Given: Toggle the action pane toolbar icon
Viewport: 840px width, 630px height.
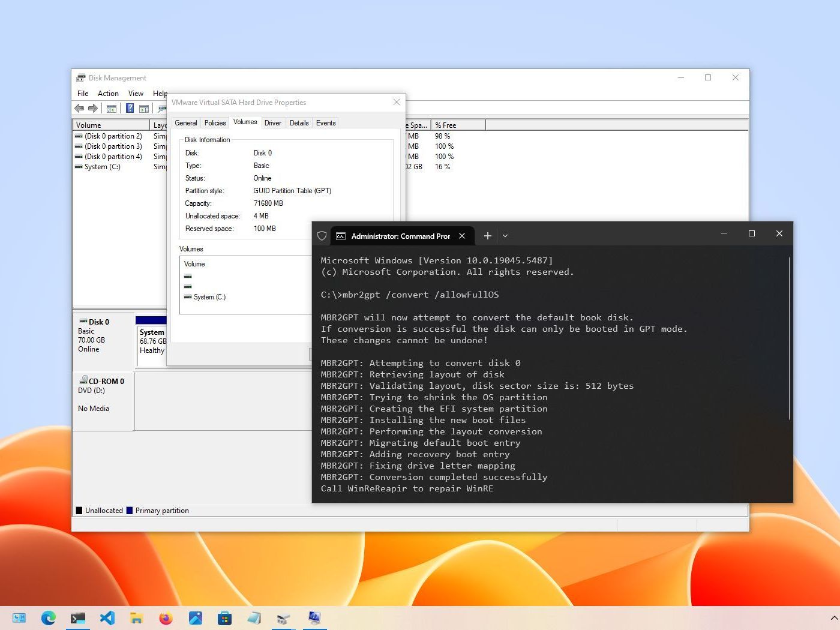Looking at the screenshot, I should click(x=144, y=109).
